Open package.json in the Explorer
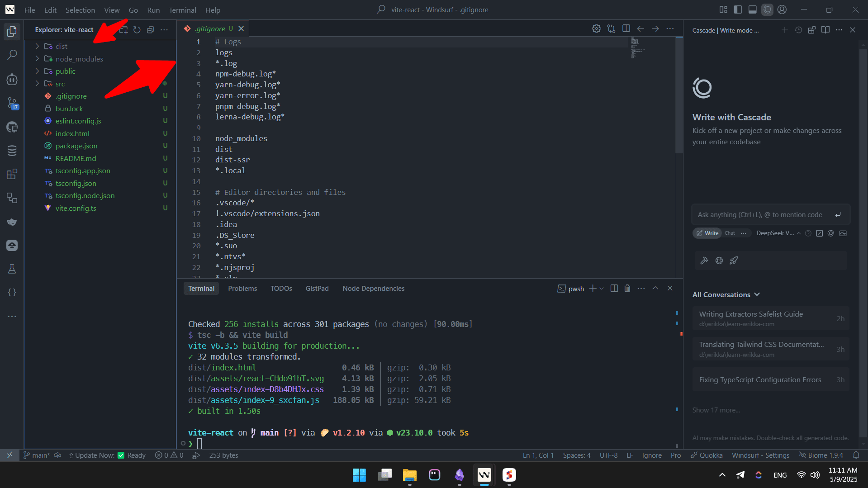This screenshot has height=488, width=868. pos(76,146)
